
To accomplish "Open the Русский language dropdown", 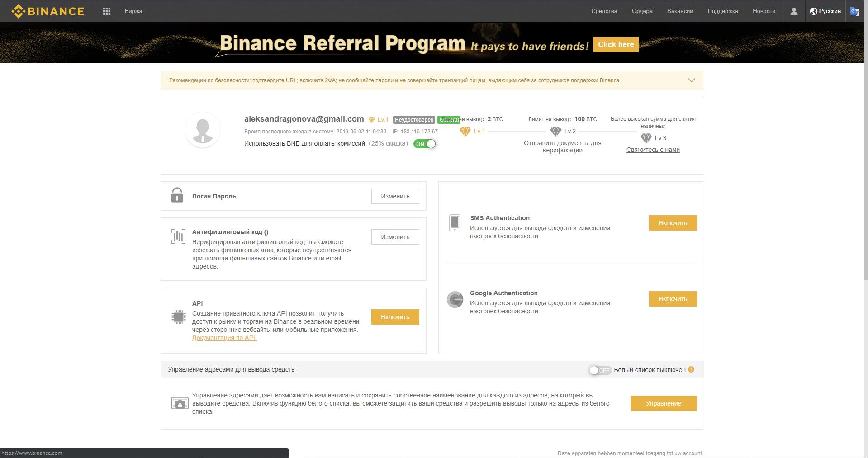I will tap(825, 11).
